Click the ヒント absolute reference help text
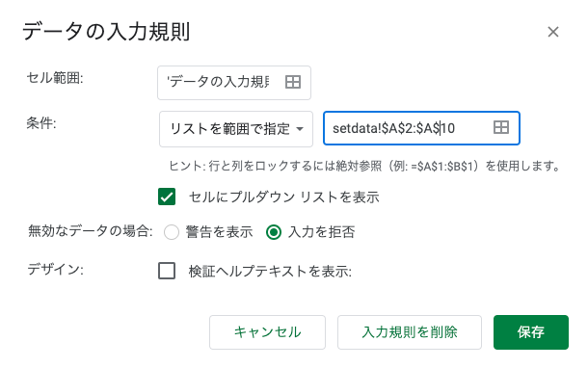The image size is (588, 368). click(x=364, y=166)
